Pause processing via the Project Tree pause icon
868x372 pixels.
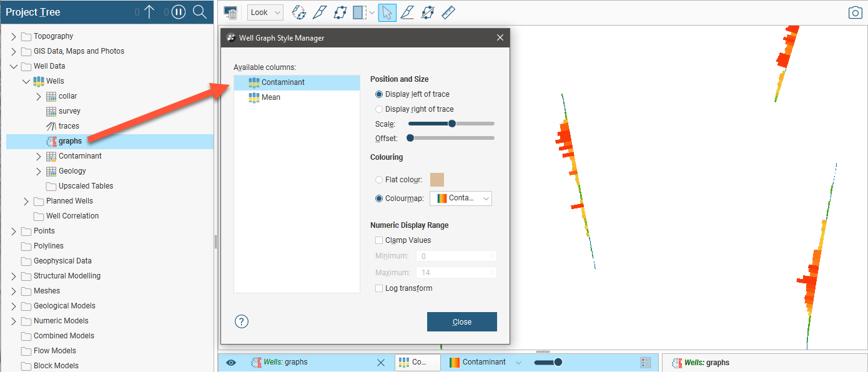point(179,12)
